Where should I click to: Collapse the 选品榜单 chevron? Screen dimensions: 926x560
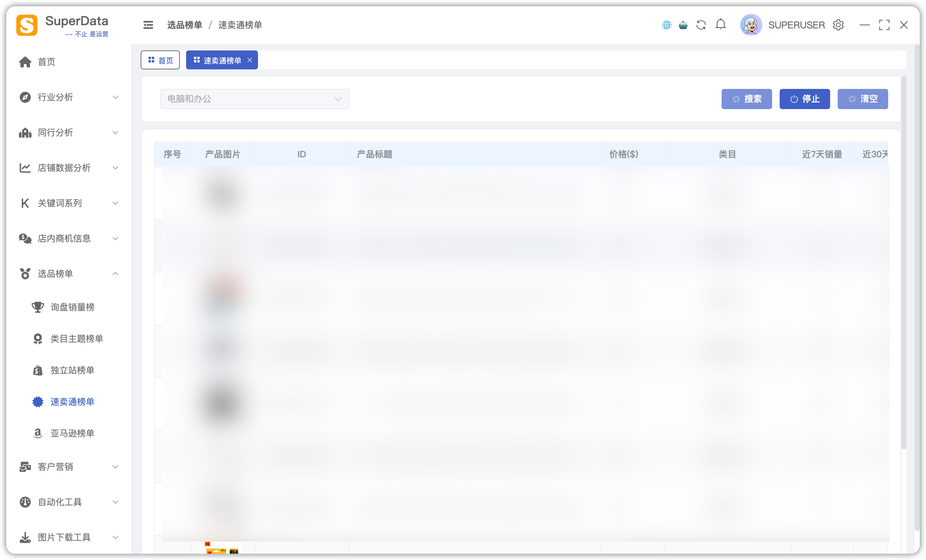[115, 274]
